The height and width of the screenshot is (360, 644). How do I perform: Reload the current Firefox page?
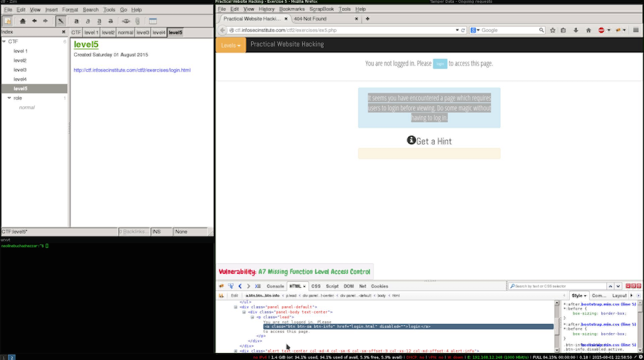tap(463, 30)
